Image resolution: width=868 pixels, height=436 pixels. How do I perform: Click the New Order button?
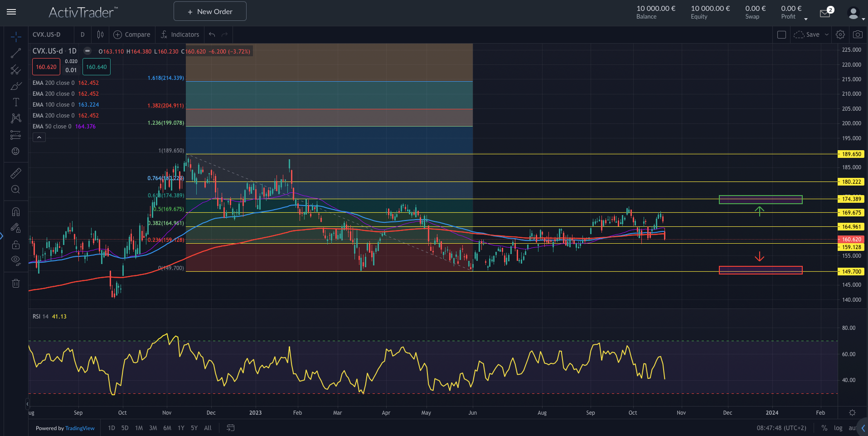[210, 11]
